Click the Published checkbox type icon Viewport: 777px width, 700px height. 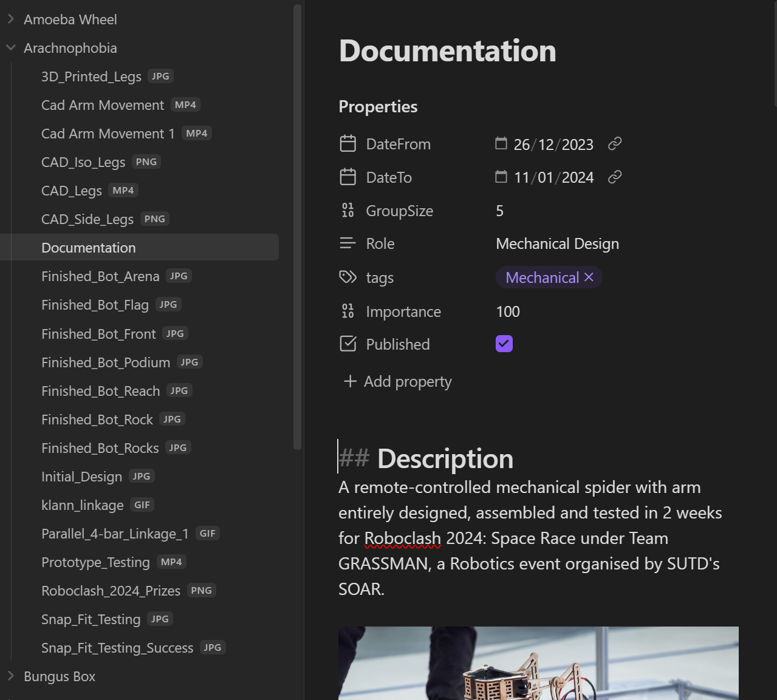point(348,344)
